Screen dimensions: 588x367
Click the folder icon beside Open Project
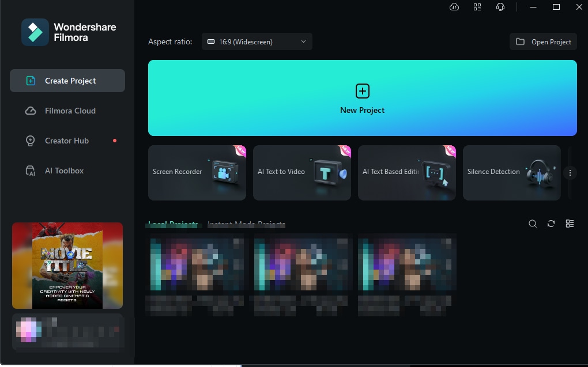tap(520, 41)
